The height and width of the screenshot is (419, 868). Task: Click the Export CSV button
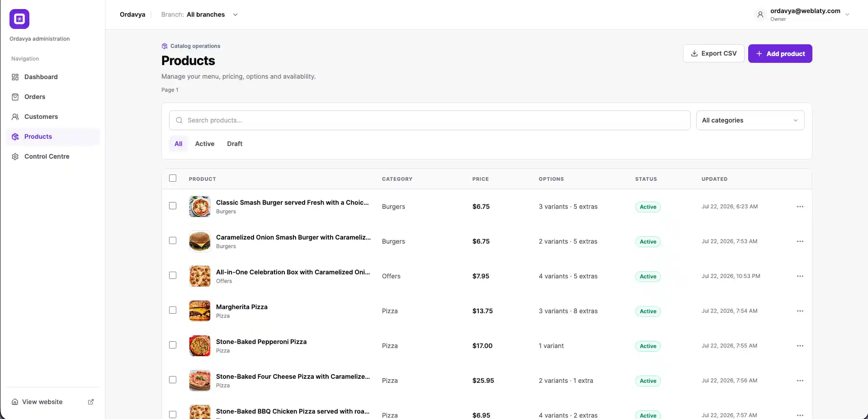point(713,53)
